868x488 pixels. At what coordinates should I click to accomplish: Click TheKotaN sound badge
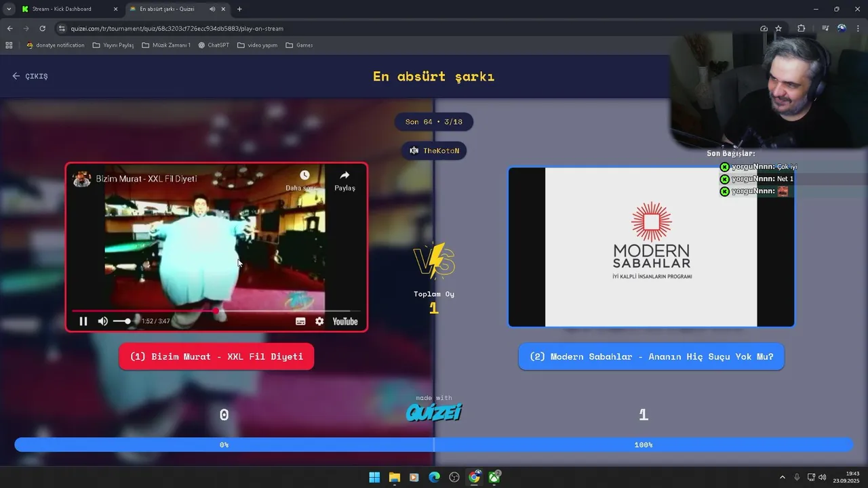pyautogui.click(x=434, y=150)
